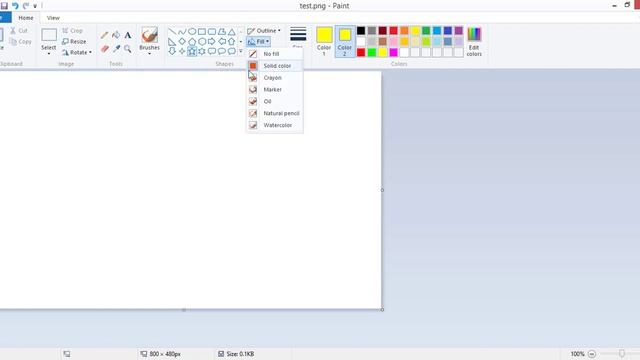
Task: Open the line Size dropdown
Action: coord(298,38)
